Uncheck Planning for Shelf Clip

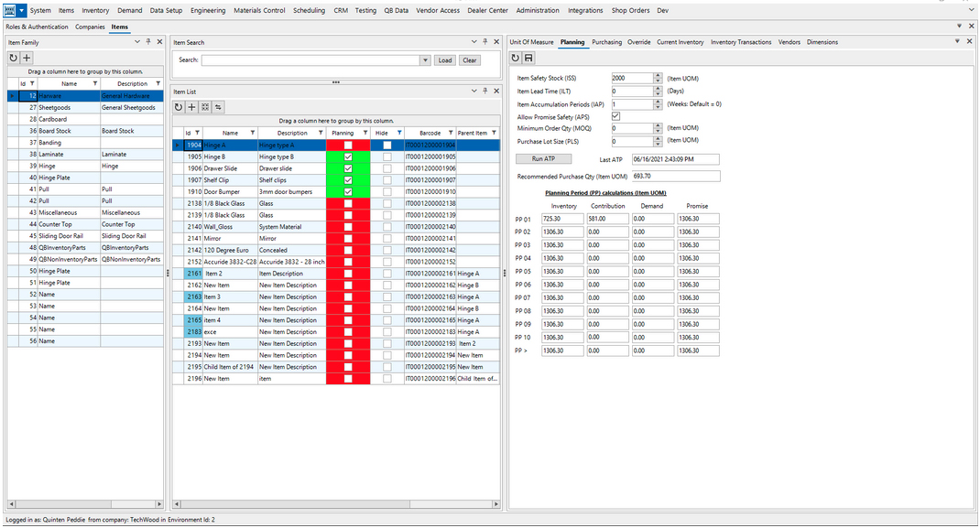[348, 180]
